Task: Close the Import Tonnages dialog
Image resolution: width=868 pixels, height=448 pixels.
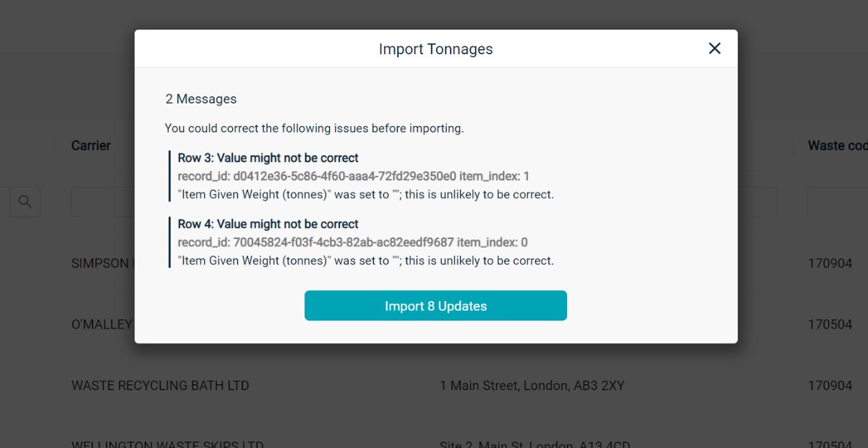Action: point(715,48)
